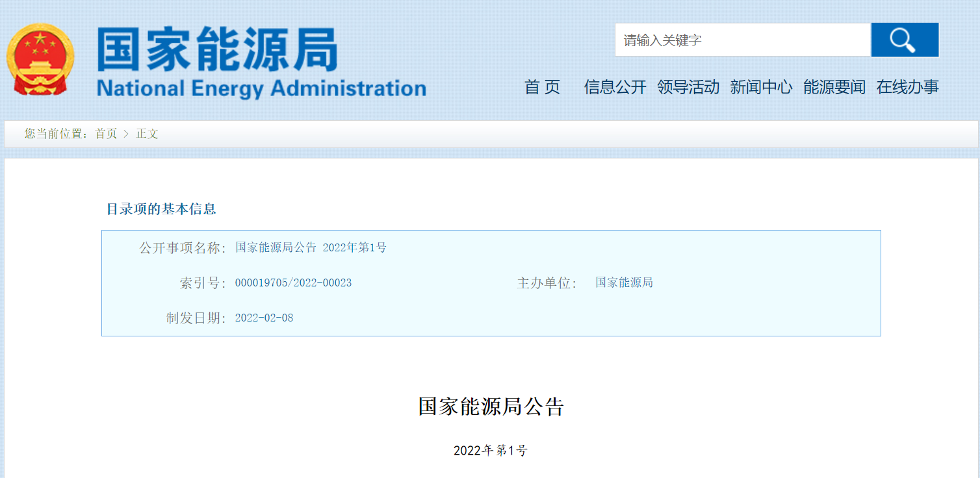Click the 主办单位 value 国家能源局
This screenshot has width=980, height=478.
point(624,283)
